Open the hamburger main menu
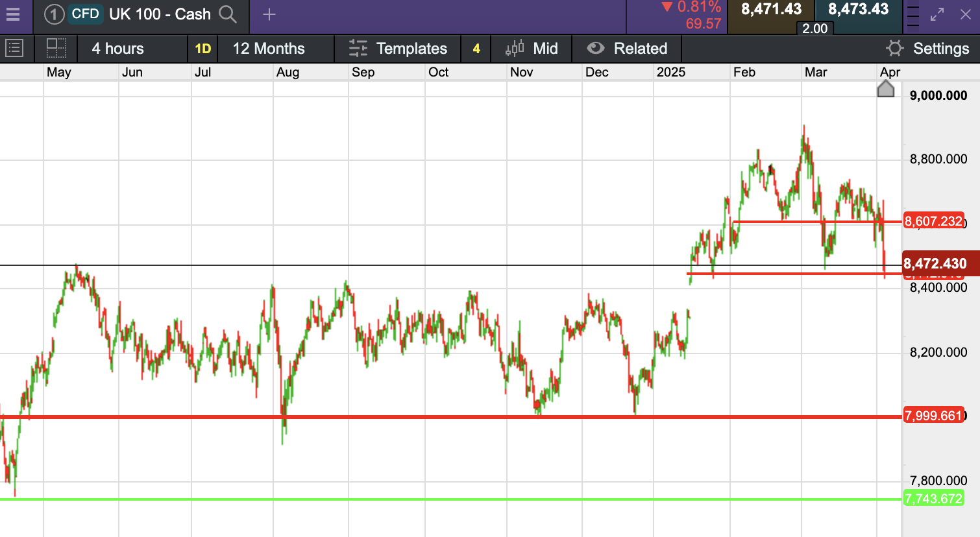 (x=13, y=14)
